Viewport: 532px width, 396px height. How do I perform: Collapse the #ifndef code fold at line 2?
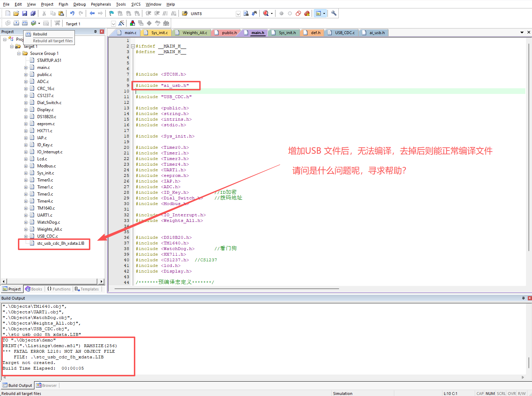pos(133,46)
